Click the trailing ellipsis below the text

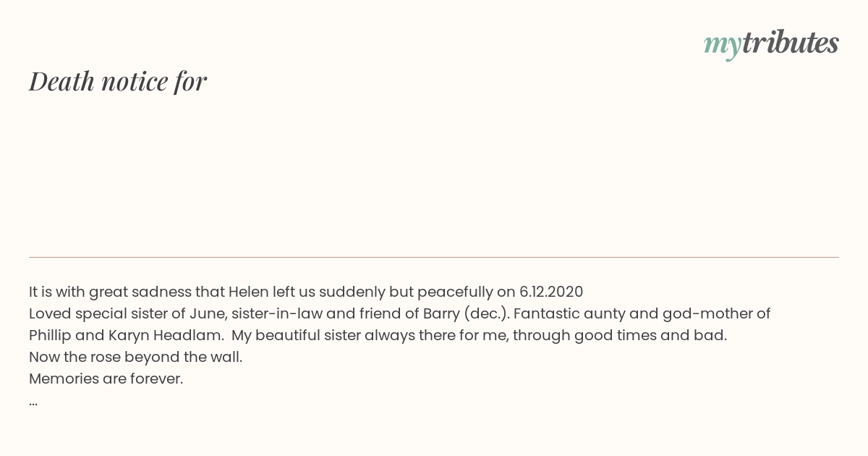33,404
